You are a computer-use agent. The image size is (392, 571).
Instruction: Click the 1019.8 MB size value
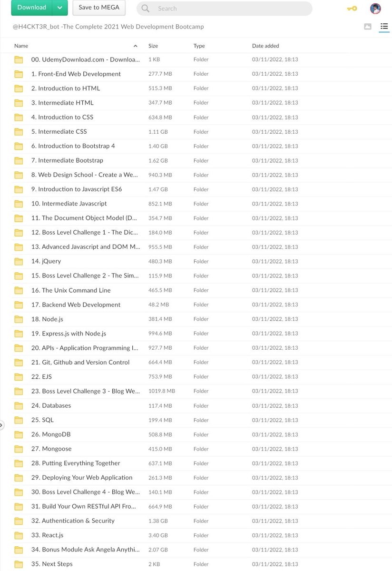point(162,391)
